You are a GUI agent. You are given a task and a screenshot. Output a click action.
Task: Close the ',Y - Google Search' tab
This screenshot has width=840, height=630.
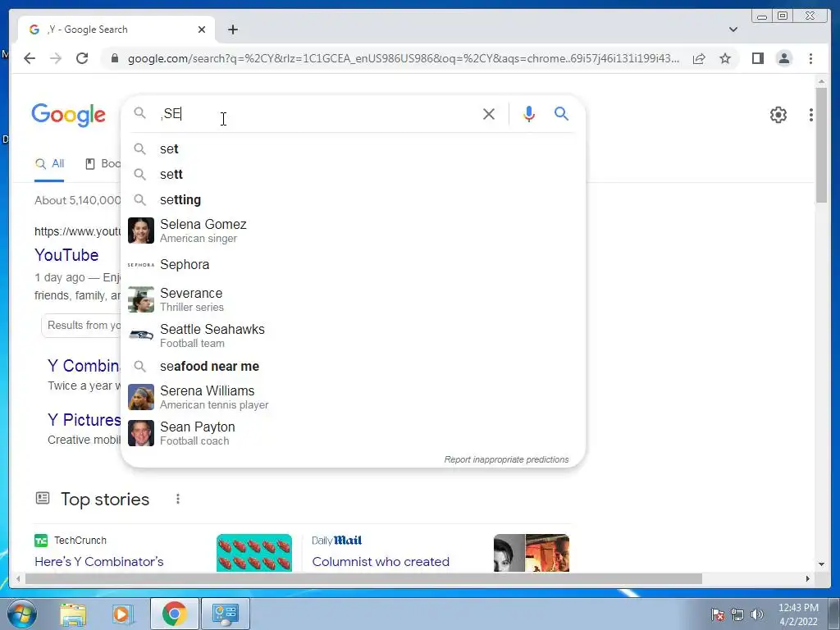[x=202, y=30]
